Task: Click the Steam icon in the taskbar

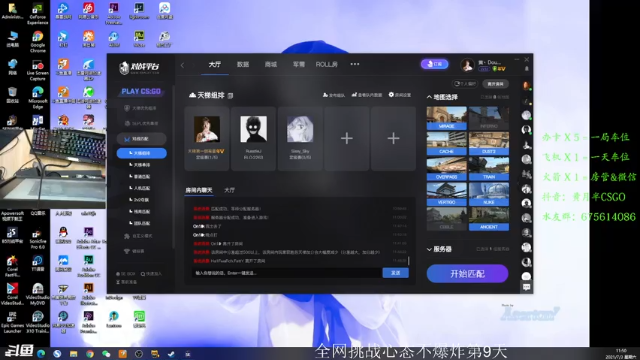Action: coord(171,354)
